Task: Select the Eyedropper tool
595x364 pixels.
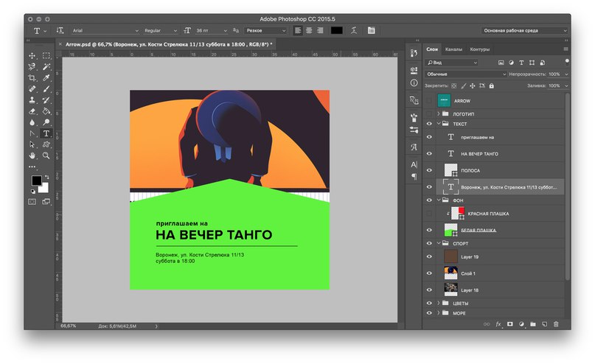Action: point(46,78)
